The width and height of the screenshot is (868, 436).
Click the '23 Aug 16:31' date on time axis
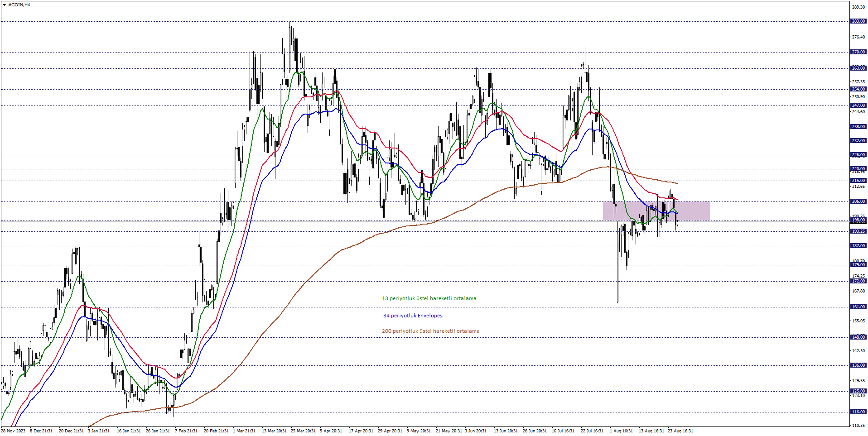680,431
